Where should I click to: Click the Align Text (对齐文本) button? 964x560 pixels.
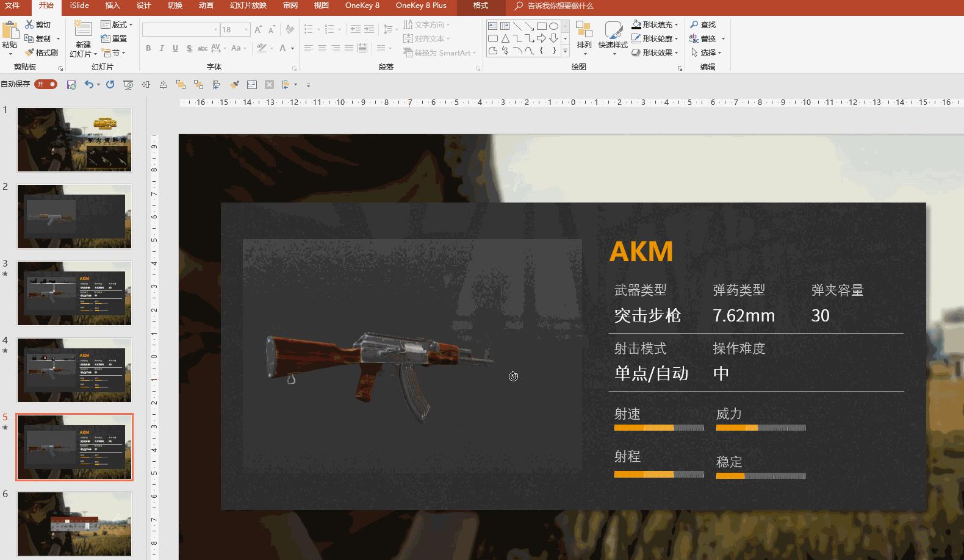[425, 39]
